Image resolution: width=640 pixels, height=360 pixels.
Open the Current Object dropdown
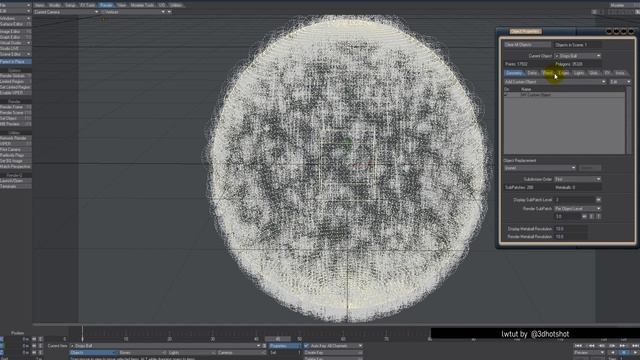pos(578,56)
